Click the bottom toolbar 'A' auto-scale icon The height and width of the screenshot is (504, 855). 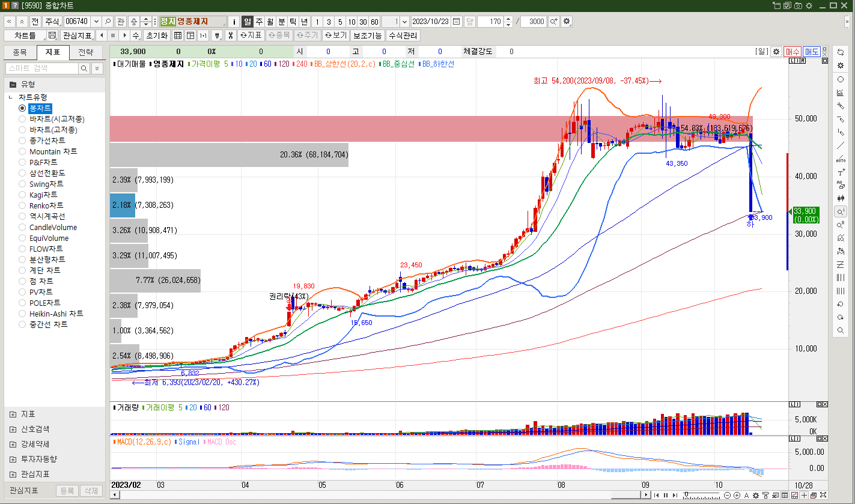pyautogui.click(x=746, y=495)
